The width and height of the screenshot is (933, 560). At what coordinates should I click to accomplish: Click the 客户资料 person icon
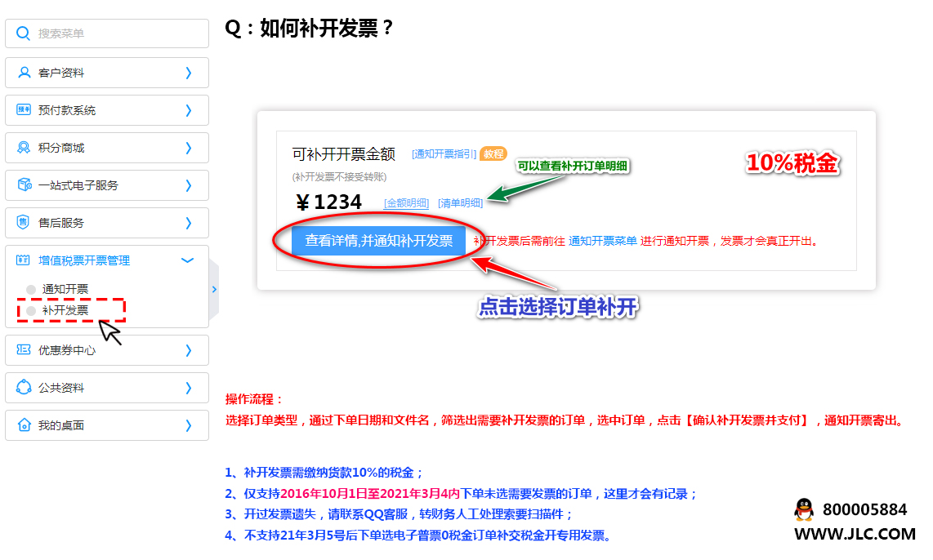[23, 73]
